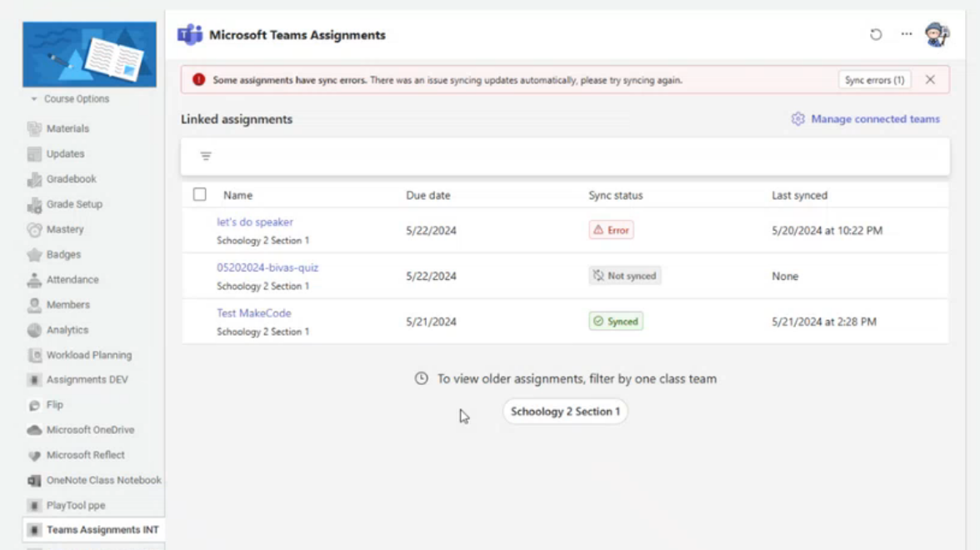Open the Sync errors (1) button

coord(874,80)
